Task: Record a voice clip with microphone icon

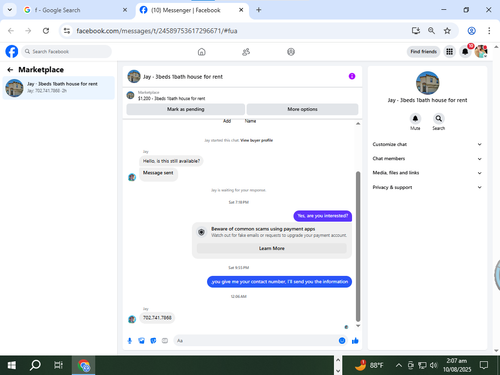Action: [x=130, y=341]
